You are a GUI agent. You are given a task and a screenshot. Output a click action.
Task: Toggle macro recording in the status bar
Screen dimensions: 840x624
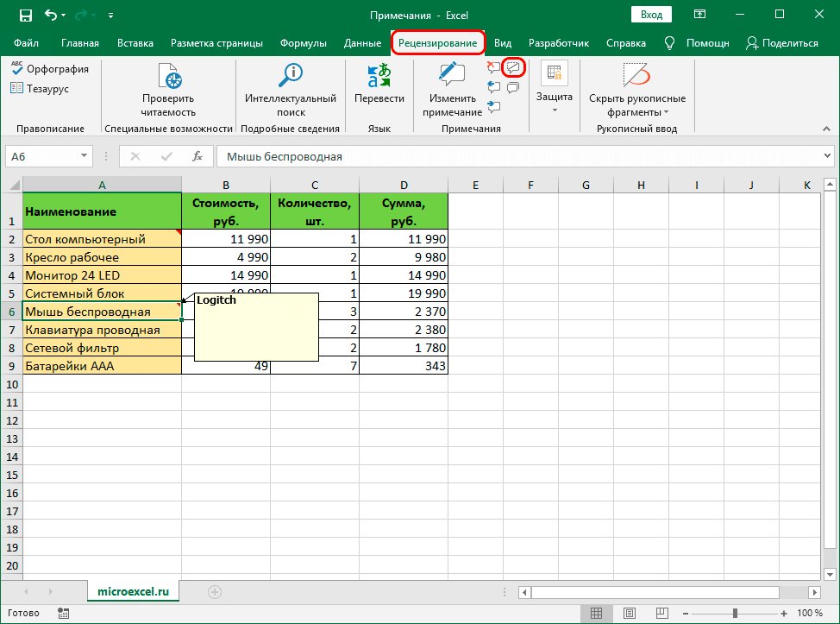tap(63, 612)
